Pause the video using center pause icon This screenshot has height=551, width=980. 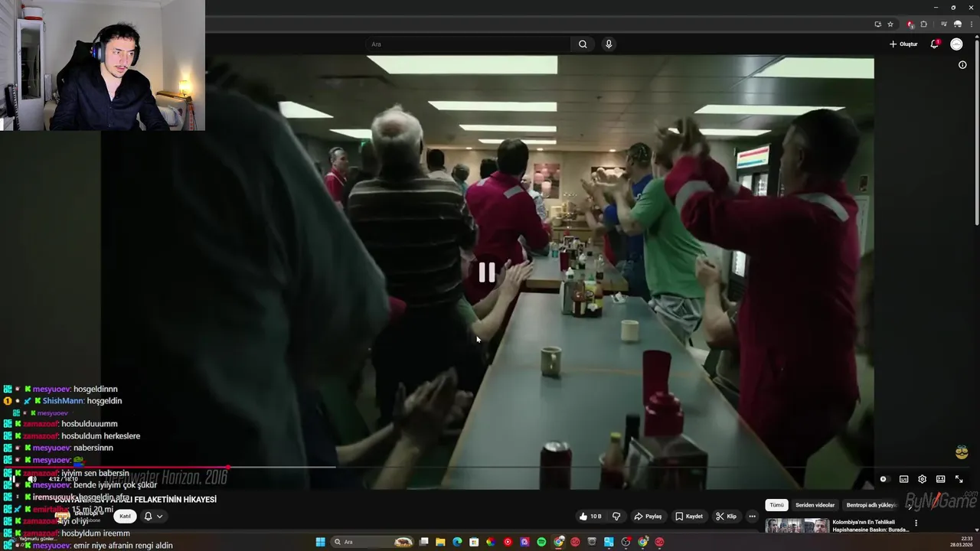click(x=487, y=272)
